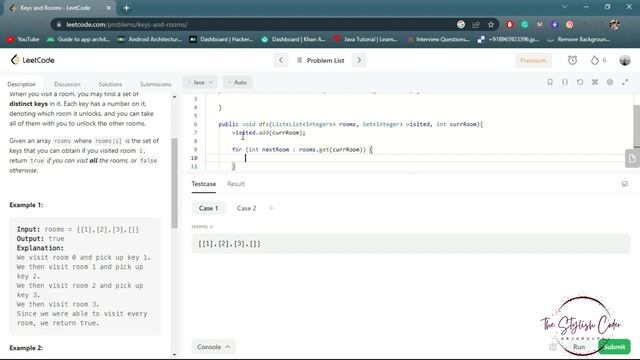Open the Grammarly extension icon

[524, 24]
